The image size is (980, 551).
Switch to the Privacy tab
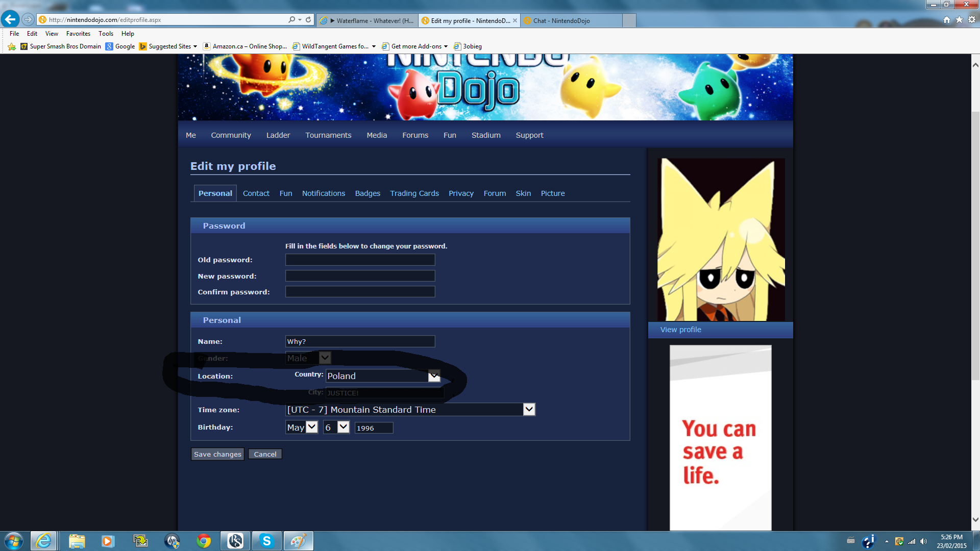click(x=461, y=193)
